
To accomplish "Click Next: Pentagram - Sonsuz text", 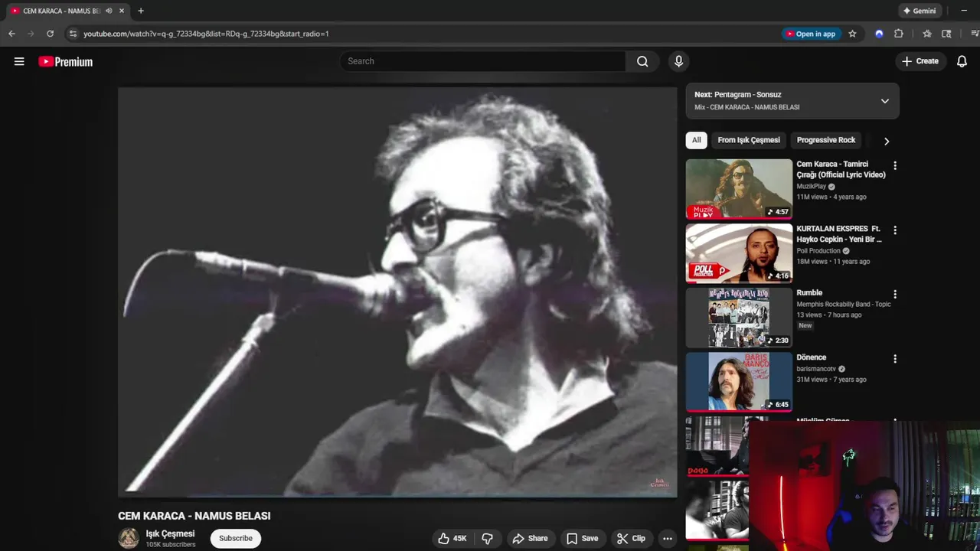I will [x=737, y=95].
